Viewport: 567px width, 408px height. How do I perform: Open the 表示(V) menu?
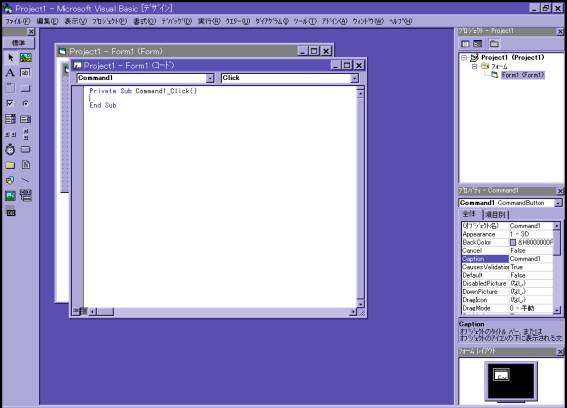click(x=76, y=21)
